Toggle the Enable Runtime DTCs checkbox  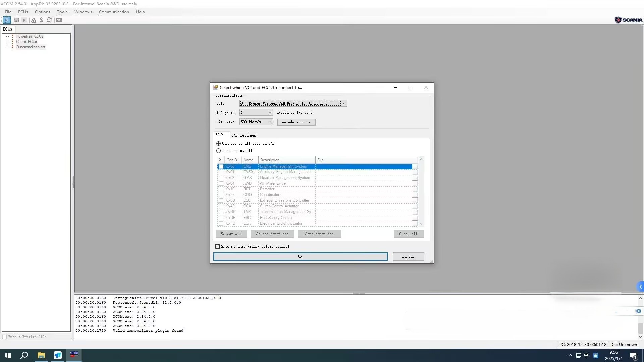tap(4, 337)
